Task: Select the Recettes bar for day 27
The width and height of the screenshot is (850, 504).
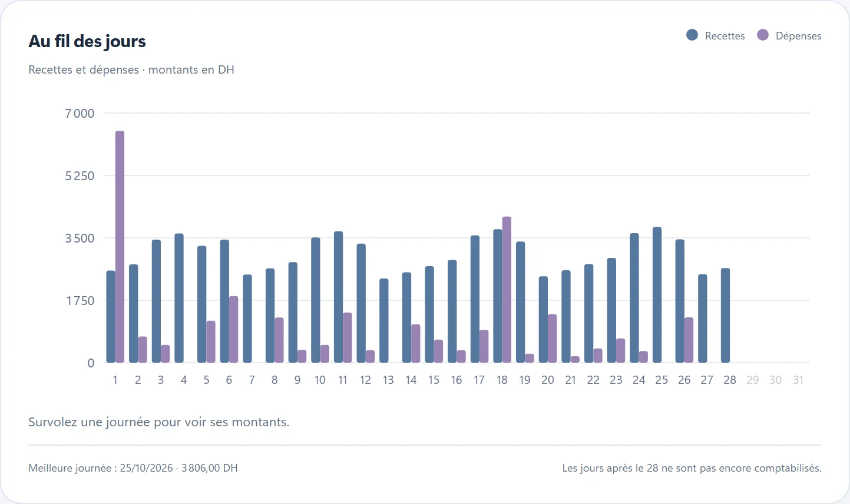Action: pos(703,319)
